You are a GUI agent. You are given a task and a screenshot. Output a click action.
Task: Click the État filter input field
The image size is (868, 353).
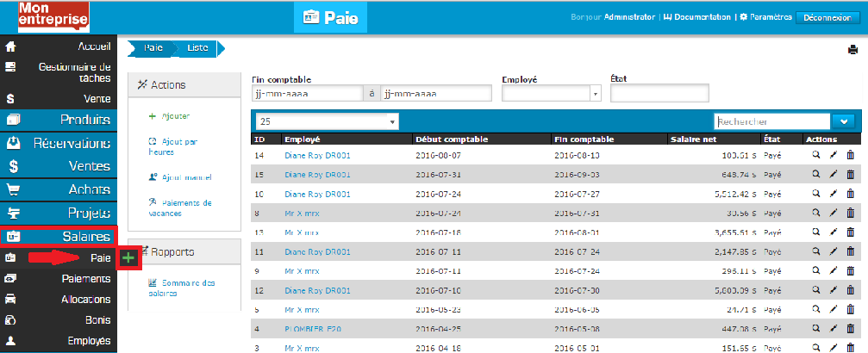tap(659, 93)
